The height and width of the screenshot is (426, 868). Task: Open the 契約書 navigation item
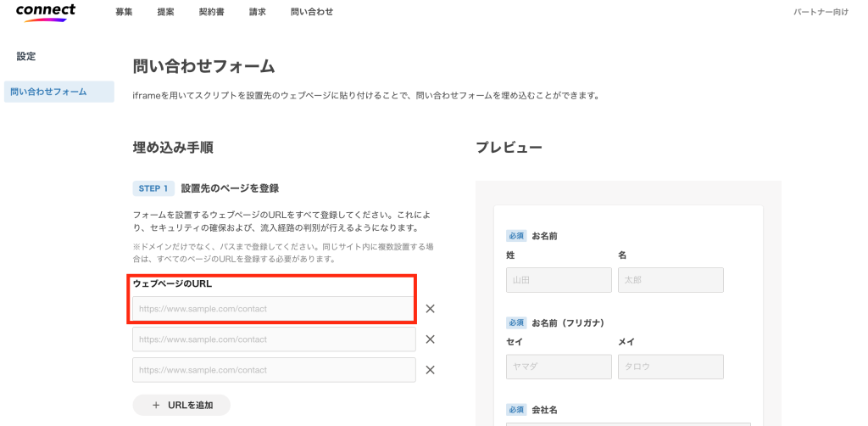(211, 12)
